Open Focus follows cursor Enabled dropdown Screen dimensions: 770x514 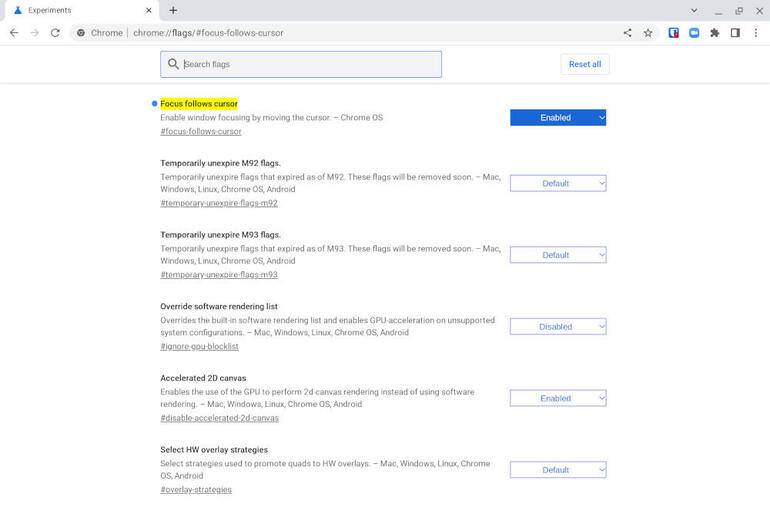(x=558, y=117)
